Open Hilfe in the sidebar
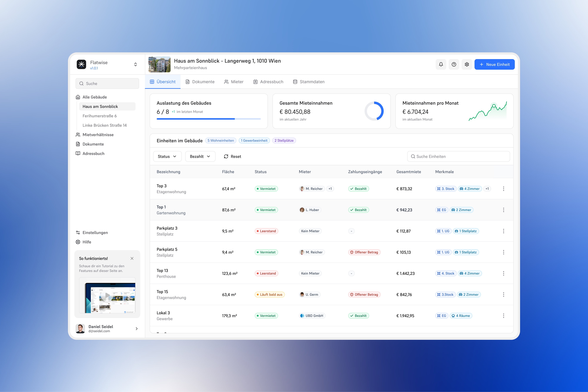Image resolution: width=588 pixels, height=392 pixels. pyautogui.click(x=87, y=242)
